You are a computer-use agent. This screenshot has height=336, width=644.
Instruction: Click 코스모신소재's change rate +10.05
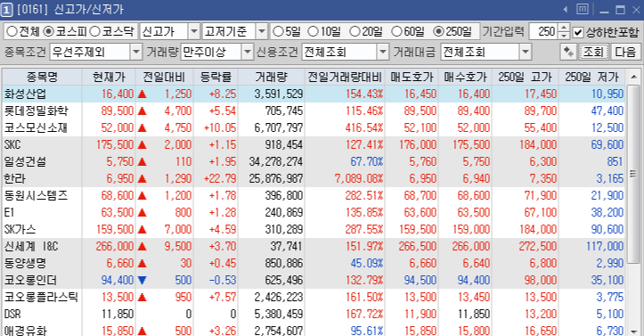(220, 127)
